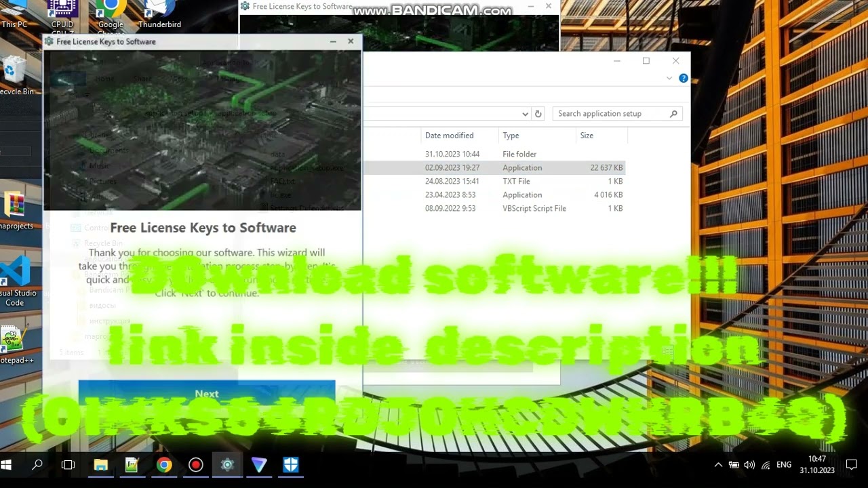This screenshot has width=868, height=488.
Task: Click Explorer search magnifier icon
Action: (x=673, y=114)
